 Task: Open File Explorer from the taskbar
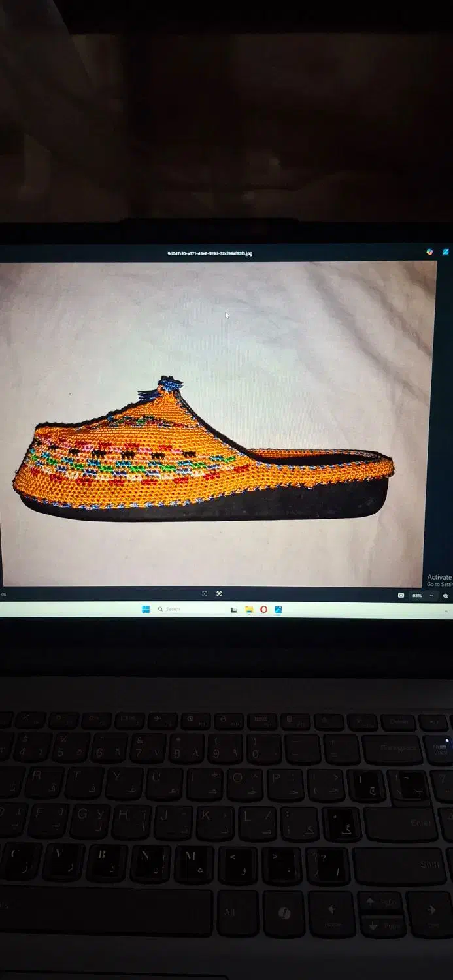(x=249, y=610)
